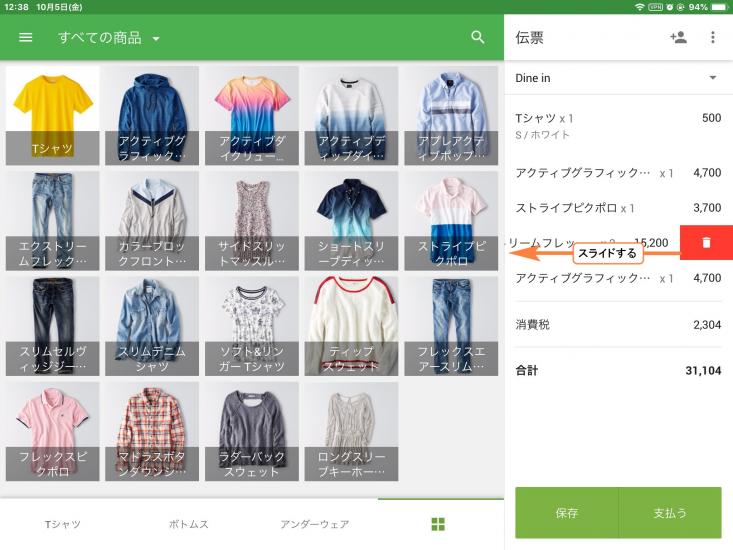Select the スリムセルヴィッジジー dark jeans tile
The image size is (733, 550).
(52, 326)
